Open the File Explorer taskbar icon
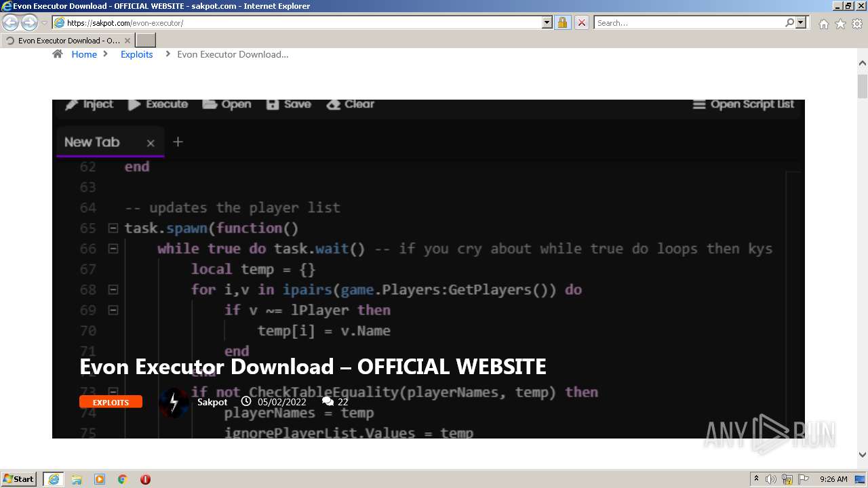 (77, 479)
